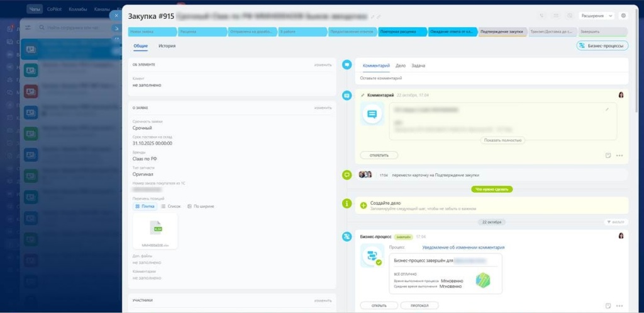This screenshot has height=313, width=644.
Task: Open three-dot menu of business process entry
Action: [619, 305]
